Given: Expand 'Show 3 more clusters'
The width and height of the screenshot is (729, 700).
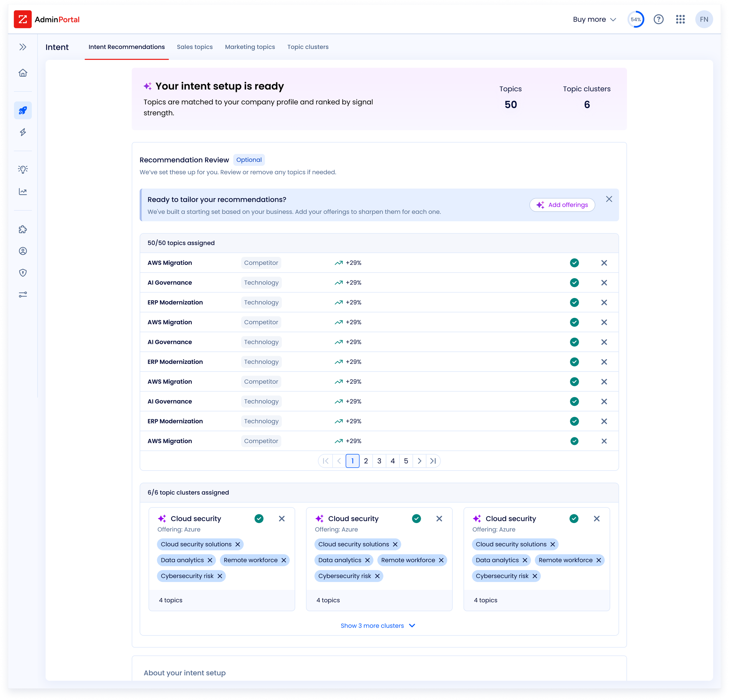Looking at the screenshot, I should tap(378, 626).
